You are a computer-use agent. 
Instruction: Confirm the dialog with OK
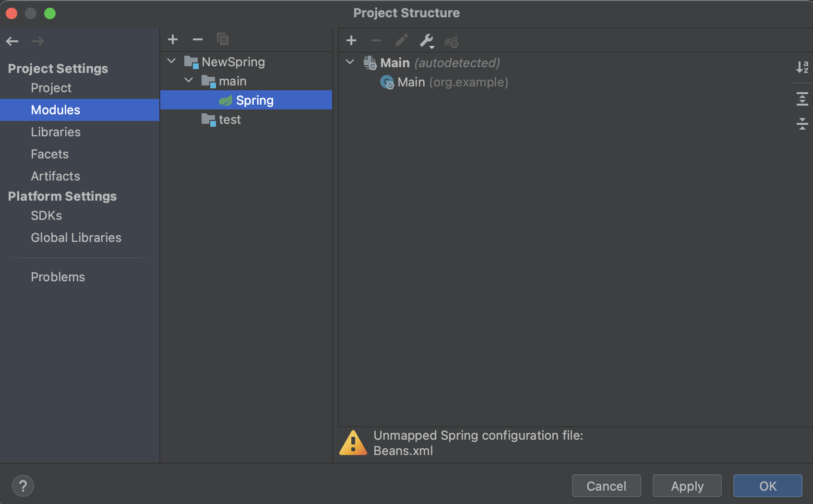pos(767,486)
